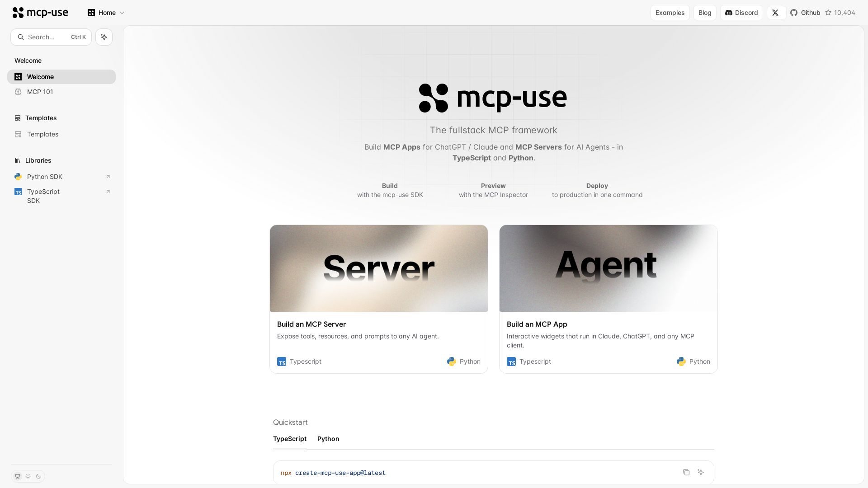Open Python SDK in sidebar

click(x=61, y=177)
